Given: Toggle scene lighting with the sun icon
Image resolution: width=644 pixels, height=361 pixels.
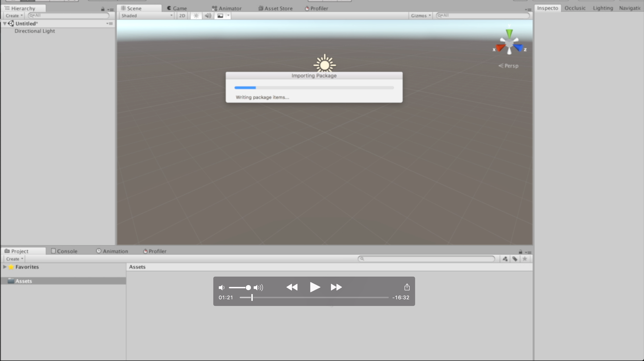Looking at the screenshot, I should pyautogui.click(x=196, y=16).
